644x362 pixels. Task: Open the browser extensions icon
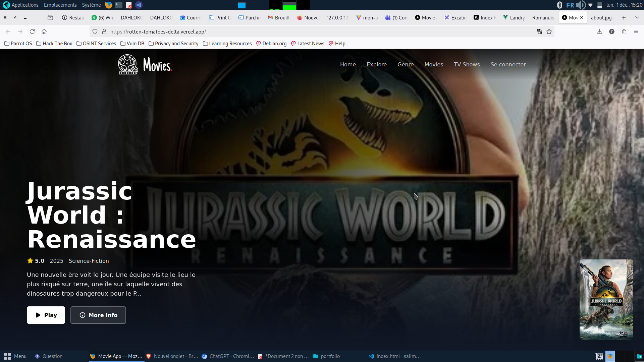pos(624,32)
